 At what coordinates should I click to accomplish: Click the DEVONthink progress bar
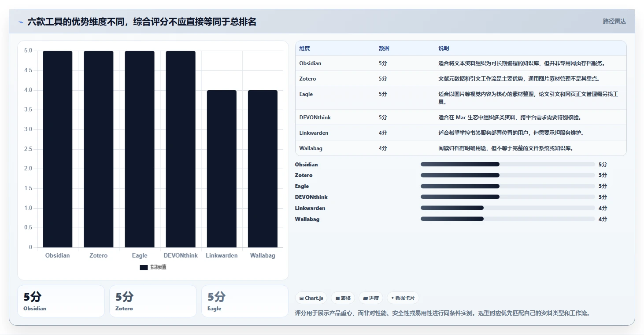pyautogui.click(x=508, y=197)
